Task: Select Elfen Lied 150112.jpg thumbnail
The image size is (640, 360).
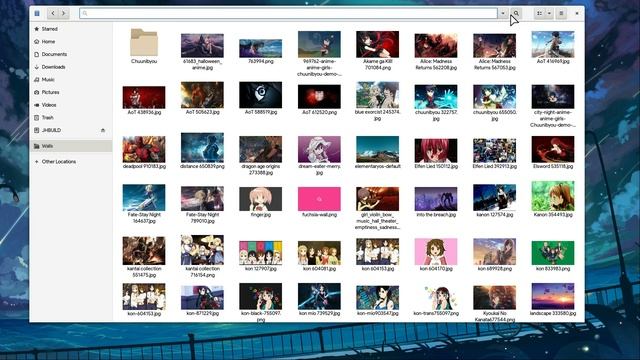Action: pyautogui.click(x=436, y=150)
